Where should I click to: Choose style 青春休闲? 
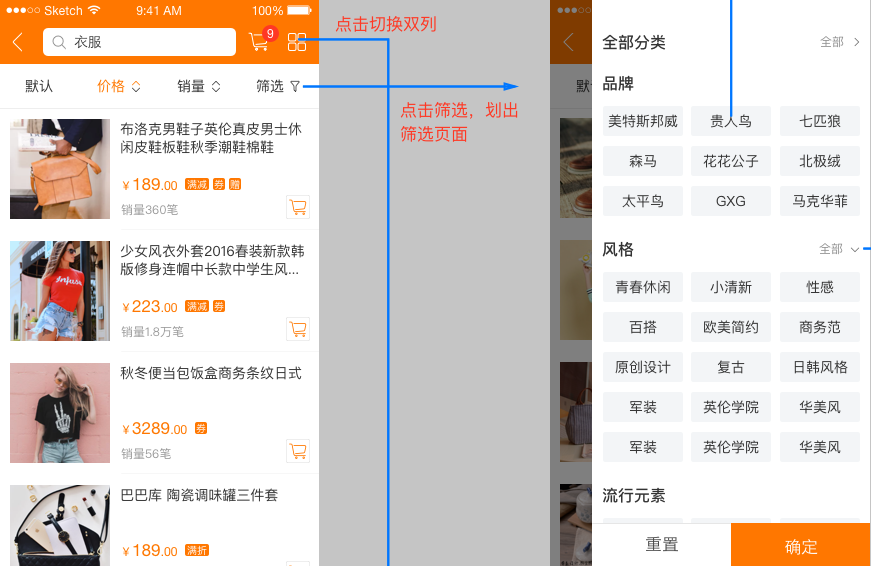643,287
